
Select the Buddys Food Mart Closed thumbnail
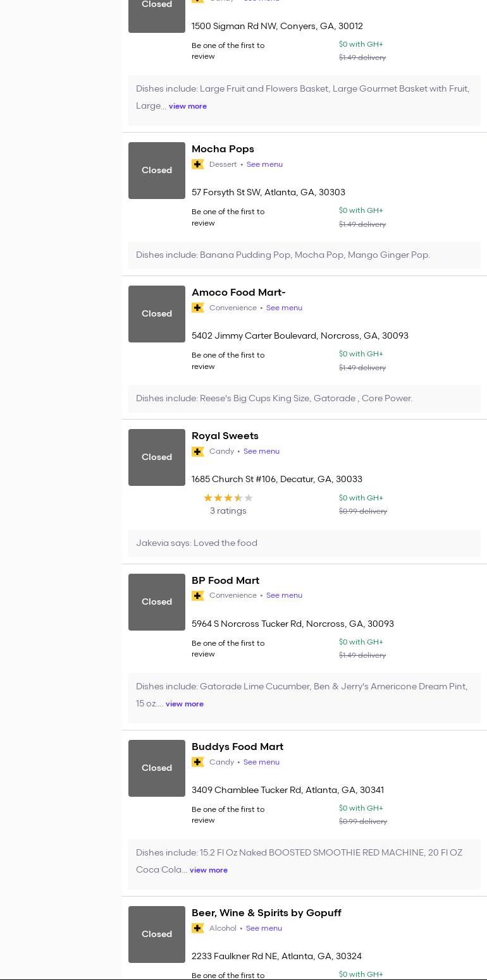point(157,768)
